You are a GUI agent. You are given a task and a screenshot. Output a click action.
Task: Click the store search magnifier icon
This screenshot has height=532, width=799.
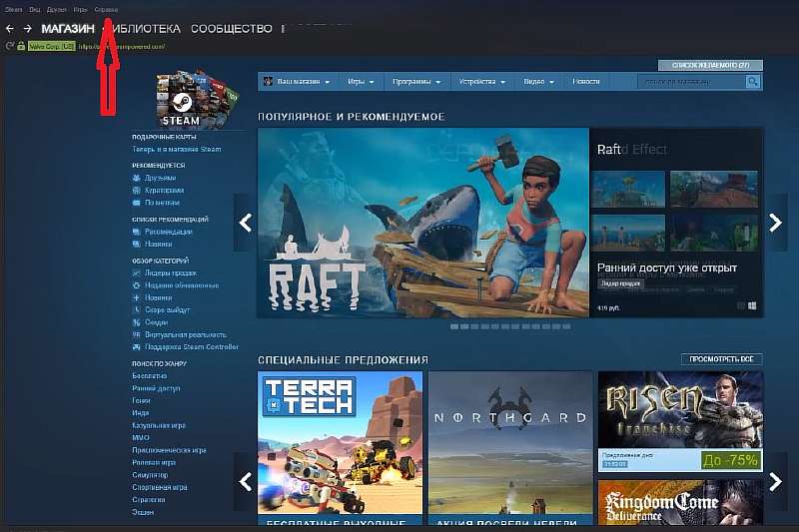pos(754,81)
